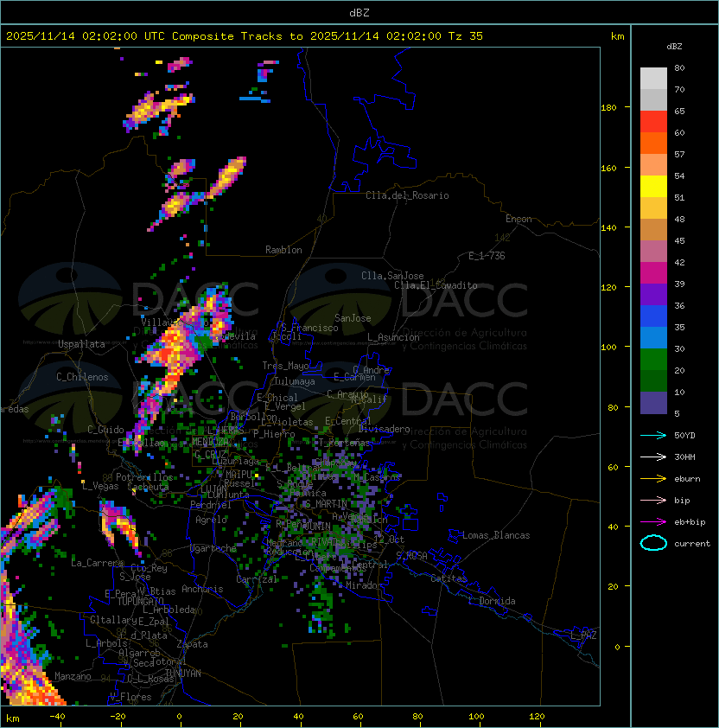Click the MENDOZA city label
719x728 pixels.
point(210,441)
